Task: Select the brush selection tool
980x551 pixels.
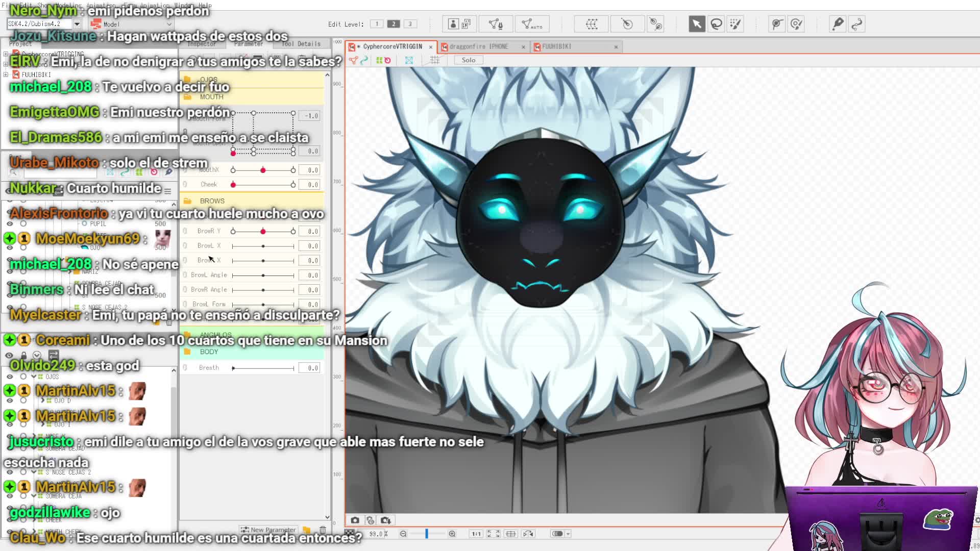Action: click(x=736, y=24)
